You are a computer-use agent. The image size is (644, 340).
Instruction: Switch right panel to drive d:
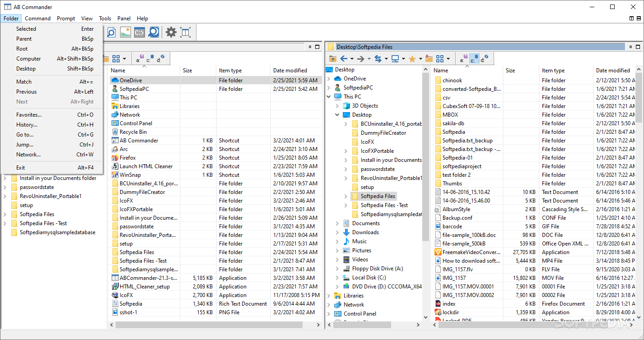tap(484, 58)
